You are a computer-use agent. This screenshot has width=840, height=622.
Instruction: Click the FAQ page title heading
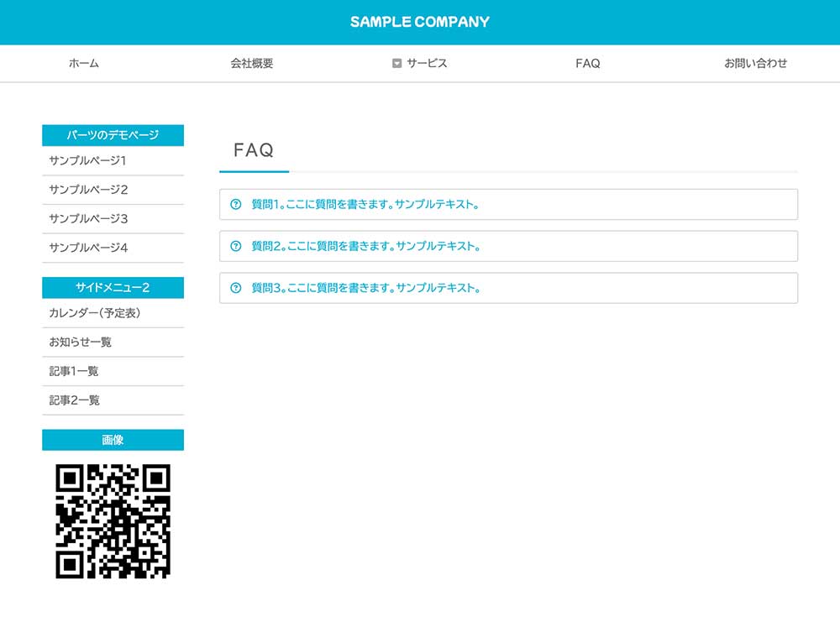(x=254, y=150)
